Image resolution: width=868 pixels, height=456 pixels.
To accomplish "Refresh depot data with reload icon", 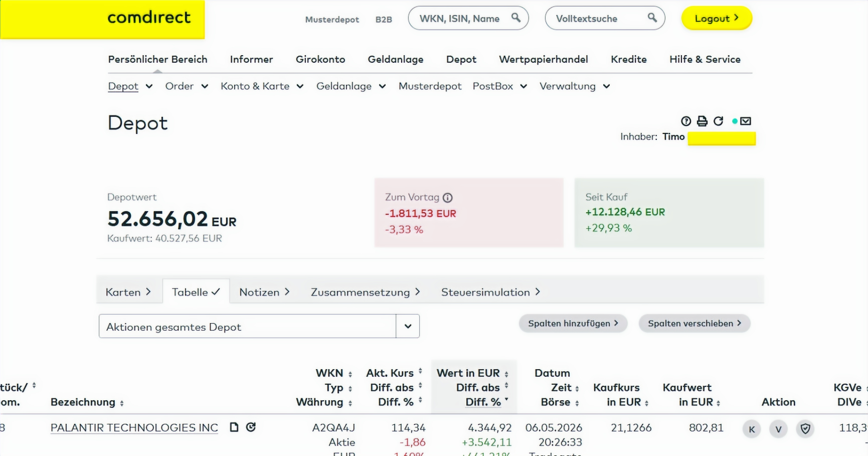I will (x=718, y=121).
